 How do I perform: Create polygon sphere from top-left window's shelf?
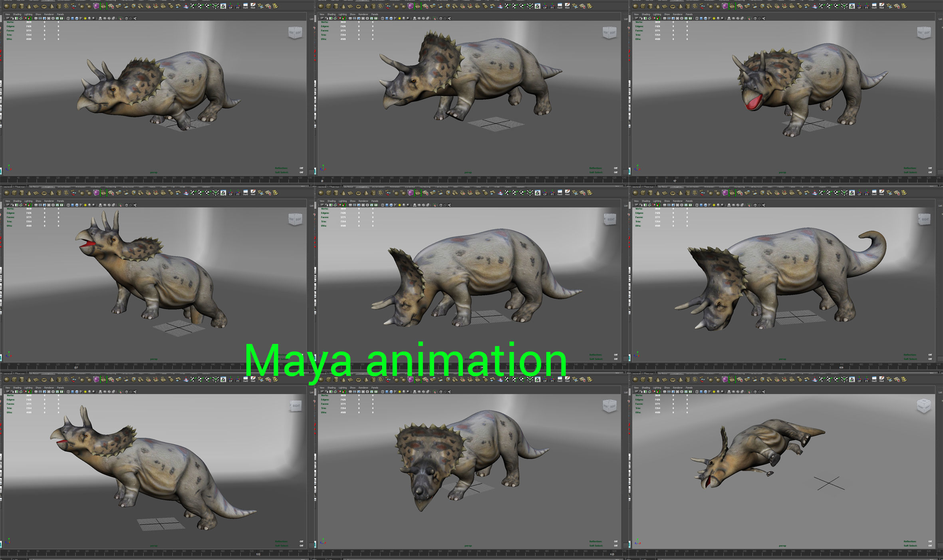tap(7, 6)
